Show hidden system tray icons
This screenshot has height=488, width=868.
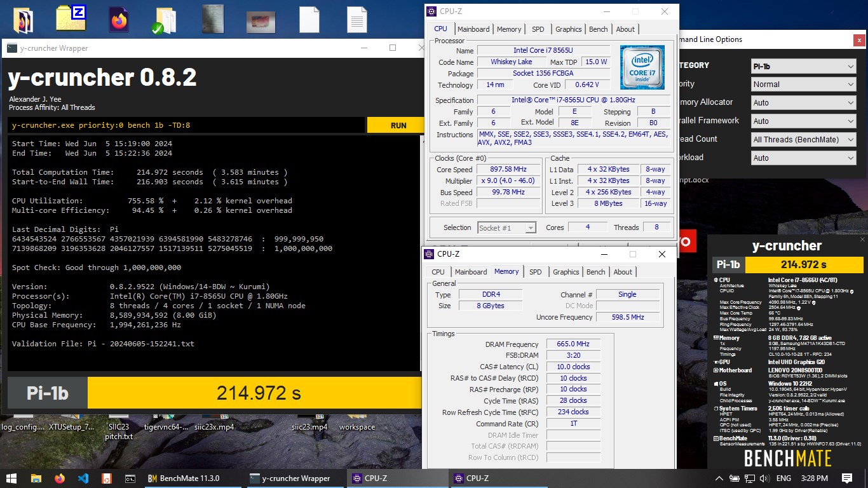click(x=719, y=478)
